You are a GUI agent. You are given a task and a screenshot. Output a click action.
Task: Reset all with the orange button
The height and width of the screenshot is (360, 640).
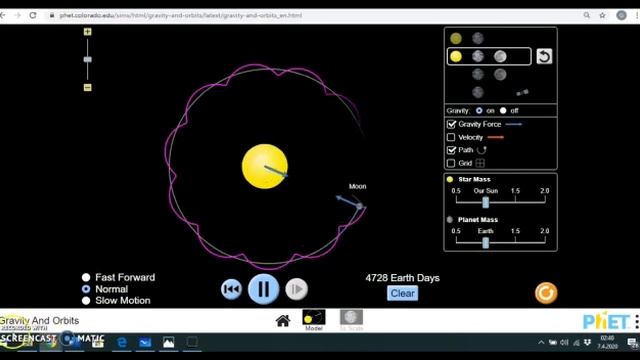[x=546, y=293]
